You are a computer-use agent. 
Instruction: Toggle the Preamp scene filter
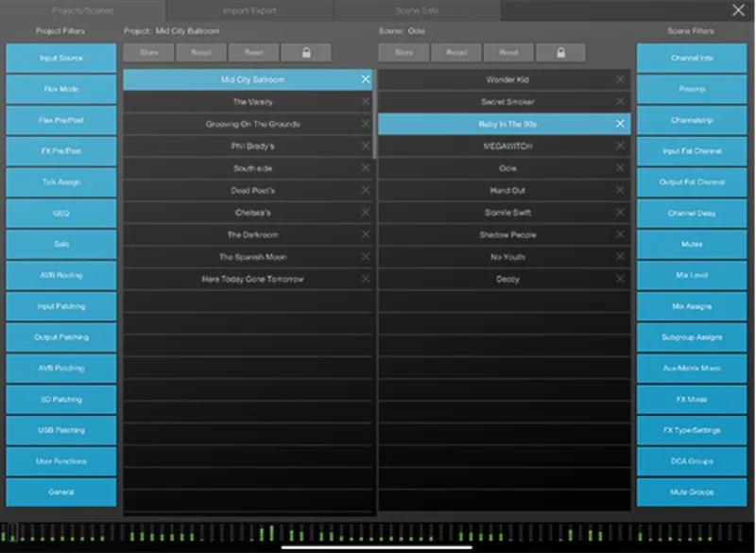point(692,89)
